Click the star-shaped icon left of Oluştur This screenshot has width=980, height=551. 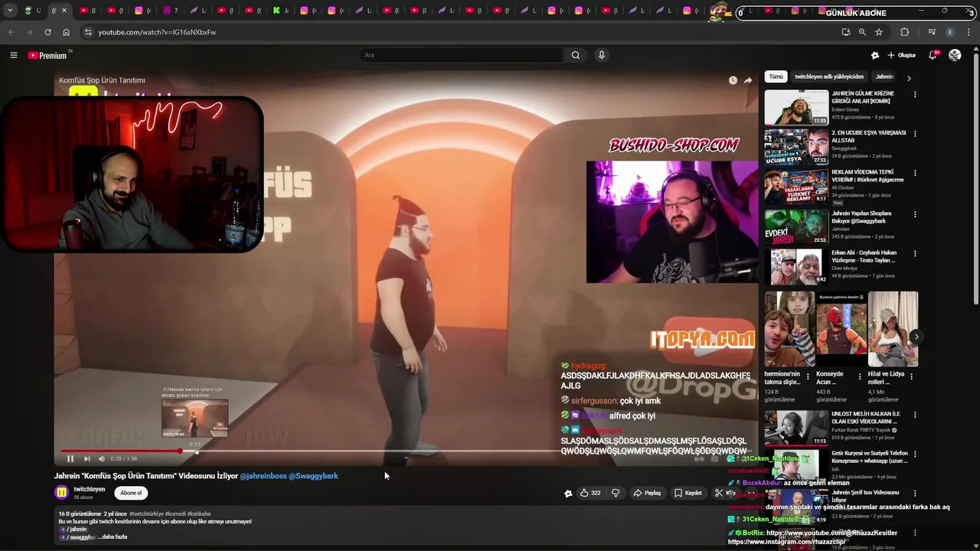point(875,55)
